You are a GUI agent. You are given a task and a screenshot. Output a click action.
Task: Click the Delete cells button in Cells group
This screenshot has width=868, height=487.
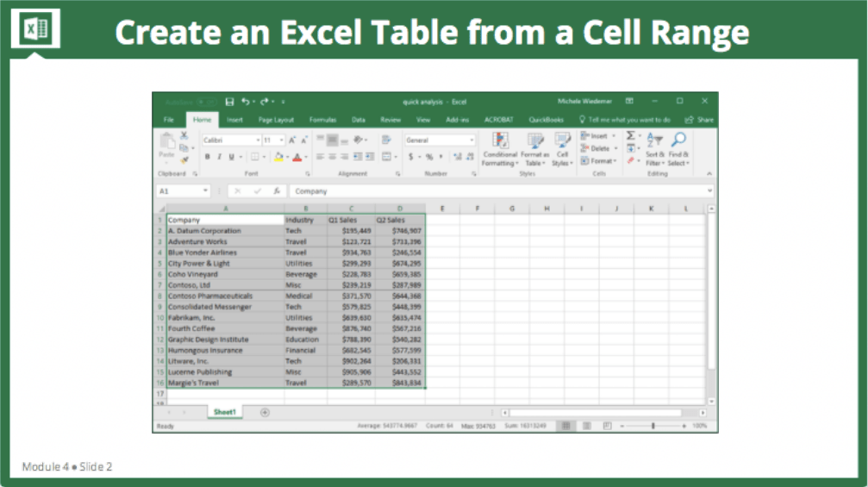pos(598,148)
